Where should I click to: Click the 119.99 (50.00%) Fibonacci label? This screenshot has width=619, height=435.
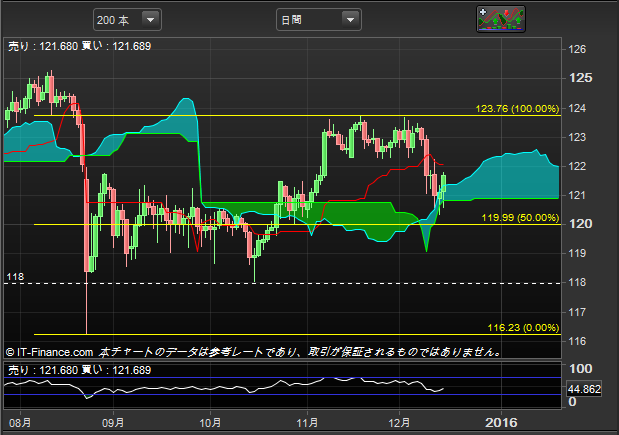tap(520, 218)
